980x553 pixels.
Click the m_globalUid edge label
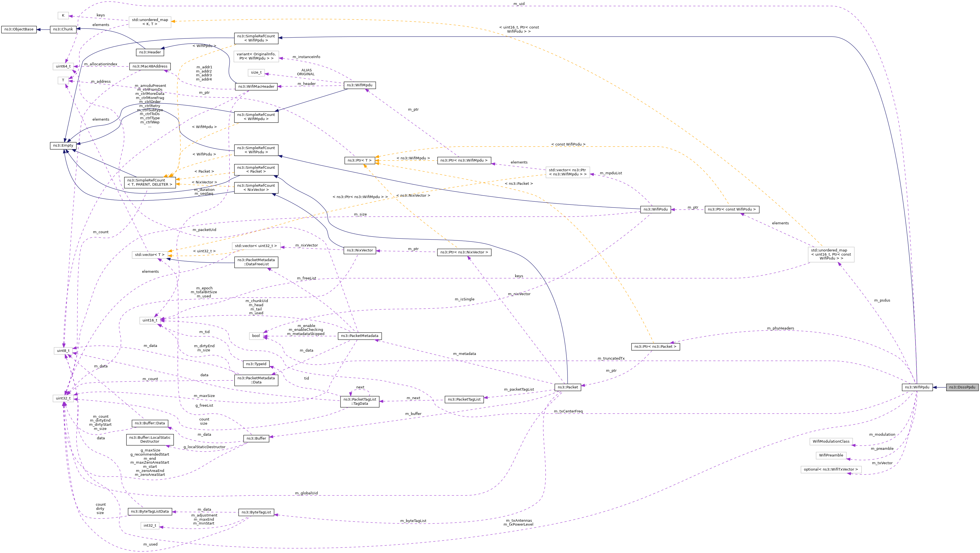tap(306, 493)
